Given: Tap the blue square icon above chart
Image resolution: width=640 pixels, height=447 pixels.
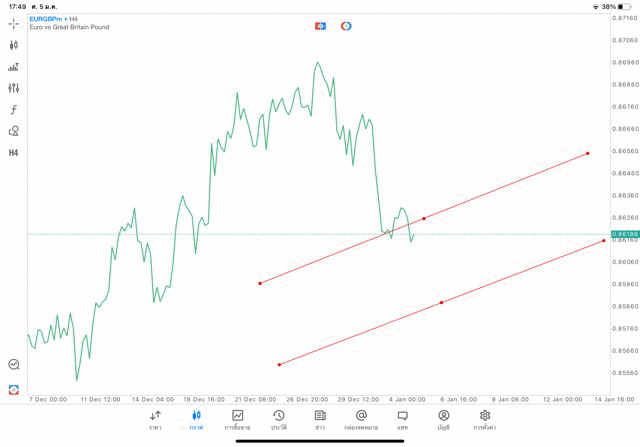Looking at the screenshot, I should click(320, 26).
